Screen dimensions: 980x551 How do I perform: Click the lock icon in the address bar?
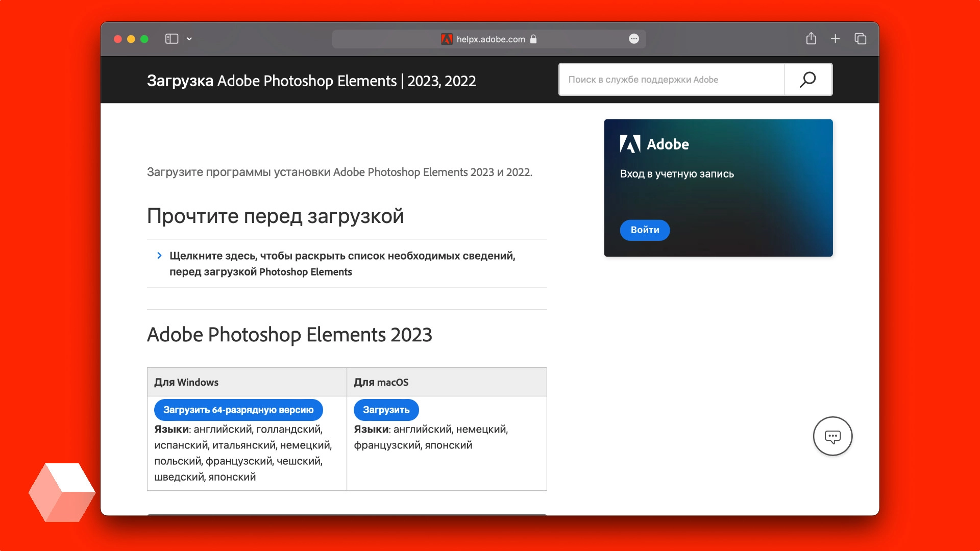(x=532, y=39)
